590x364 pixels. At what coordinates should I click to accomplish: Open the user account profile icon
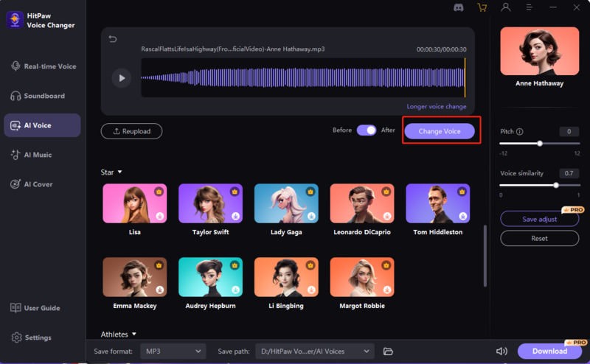pos(506,7)
